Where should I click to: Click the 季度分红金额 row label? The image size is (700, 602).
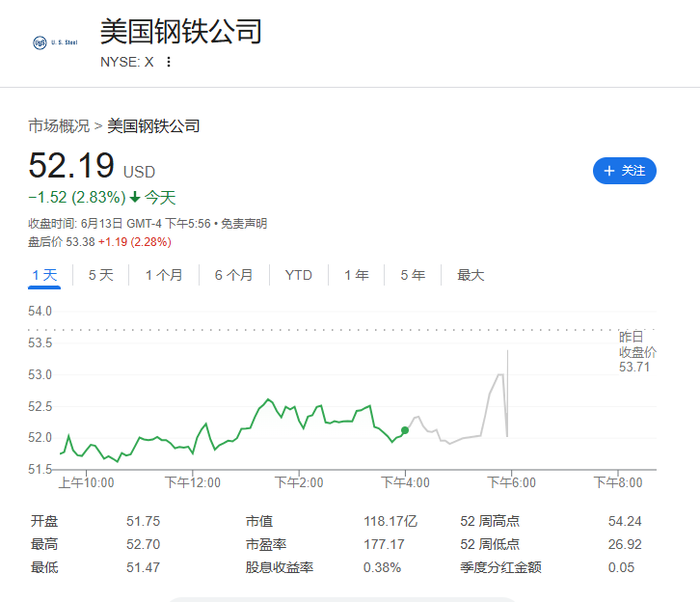point(500,567)
